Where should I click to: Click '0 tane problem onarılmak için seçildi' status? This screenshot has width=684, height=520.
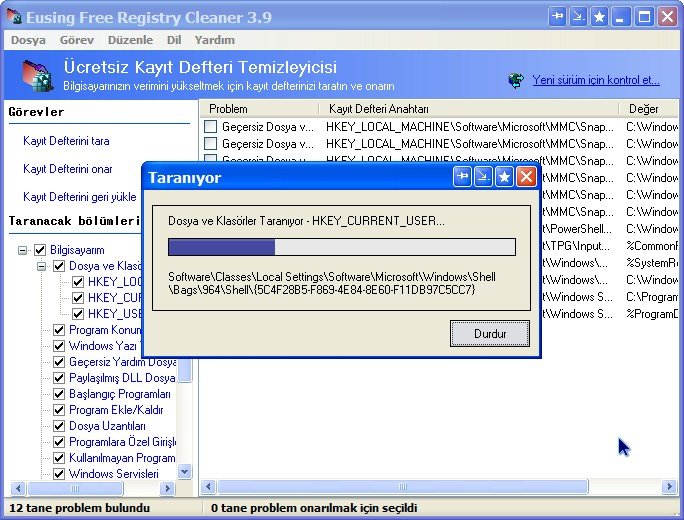click(314, 508)
